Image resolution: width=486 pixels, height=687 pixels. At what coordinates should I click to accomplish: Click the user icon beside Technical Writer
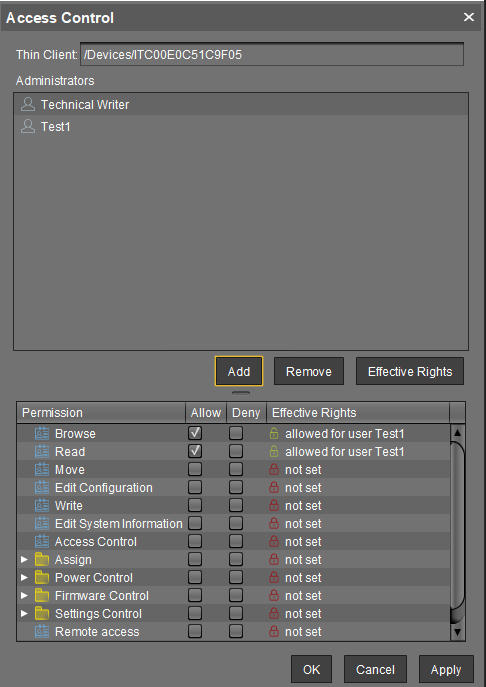coord(28,104)
